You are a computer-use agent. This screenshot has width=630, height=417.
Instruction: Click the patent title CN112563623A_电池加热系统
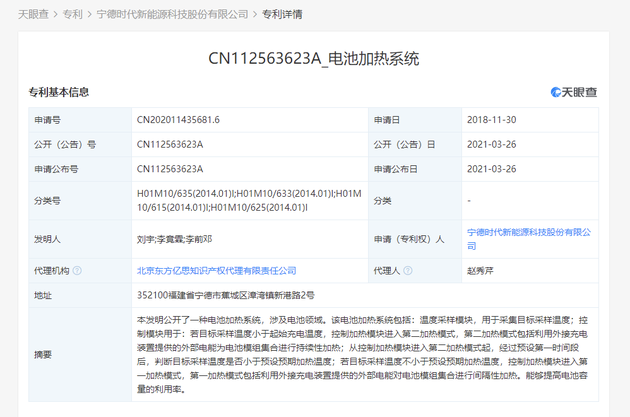click(315, 59)
